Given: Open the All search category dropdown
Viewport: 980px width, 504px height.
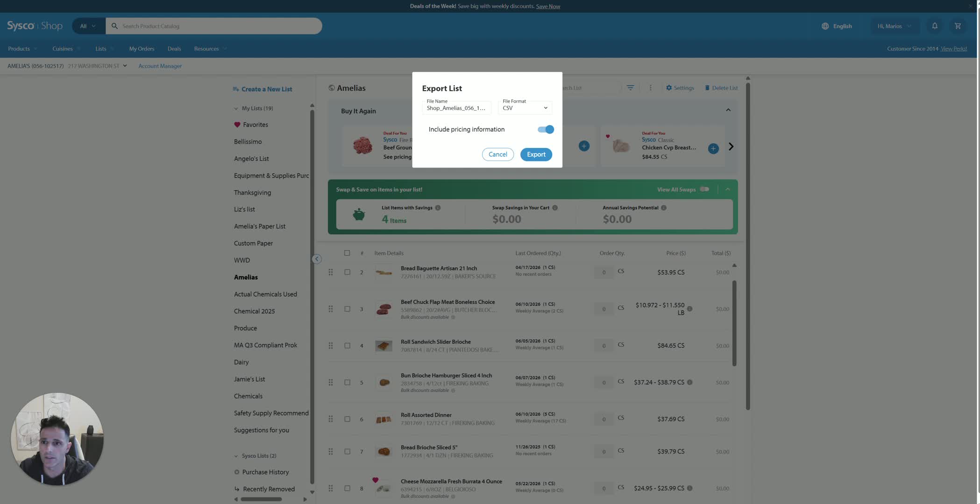Looking at the screenshot, I should click(88, 26).
